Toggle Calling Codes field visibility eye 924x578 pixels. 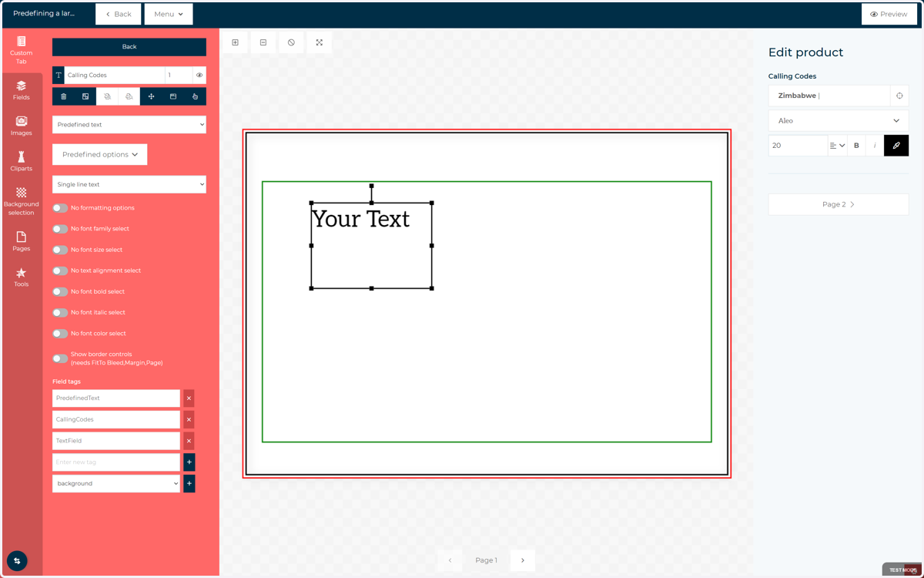(x=199, y=75)
